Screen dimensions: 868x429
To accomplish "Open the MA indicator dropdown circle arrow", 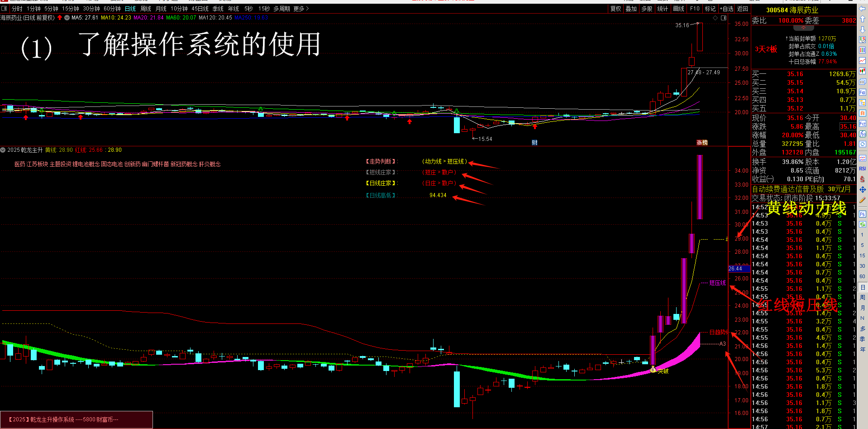I will click(67, 18).
